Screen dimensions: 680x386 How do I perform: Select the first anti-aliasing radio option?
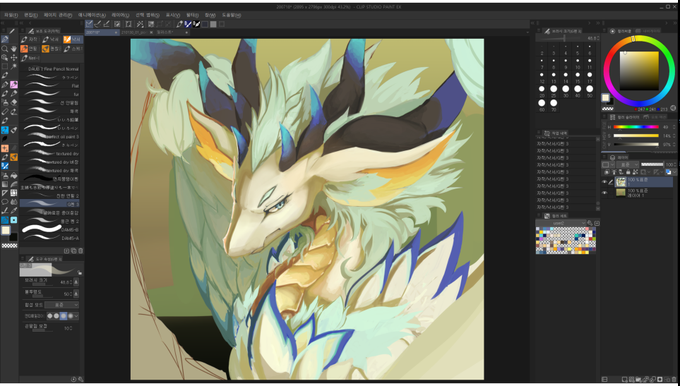(x=50, y=316)
